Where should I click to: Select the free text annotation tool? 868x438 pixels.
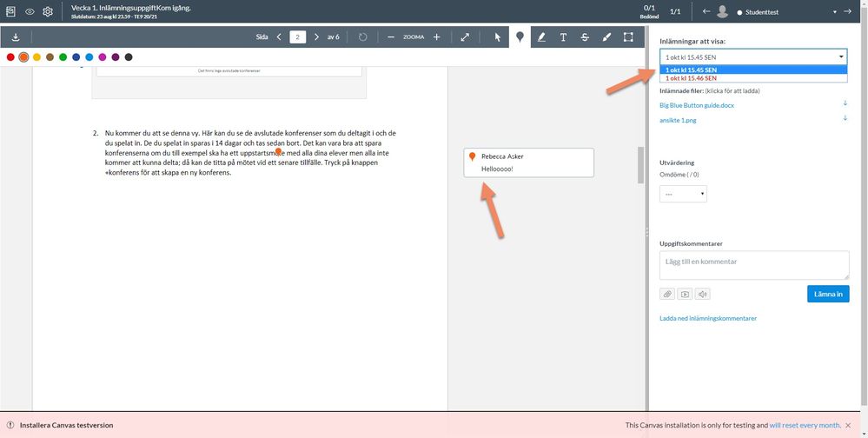[x=563, y=37]
